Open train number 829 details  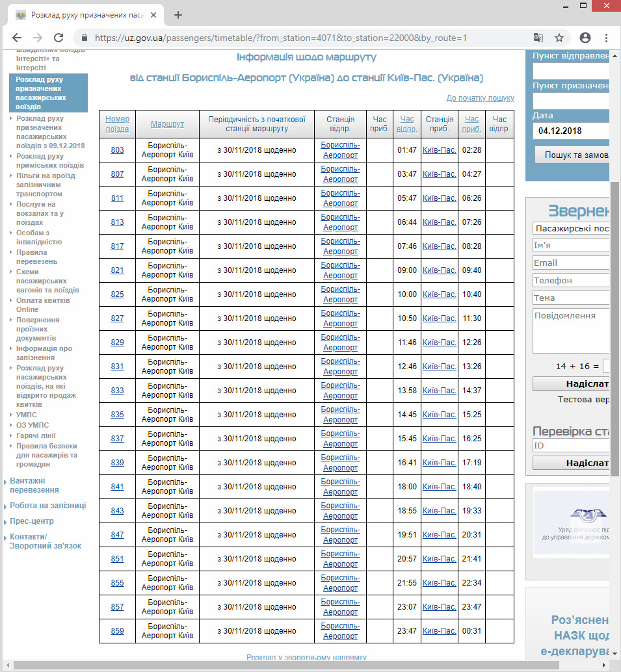click(x=117, y=342)
